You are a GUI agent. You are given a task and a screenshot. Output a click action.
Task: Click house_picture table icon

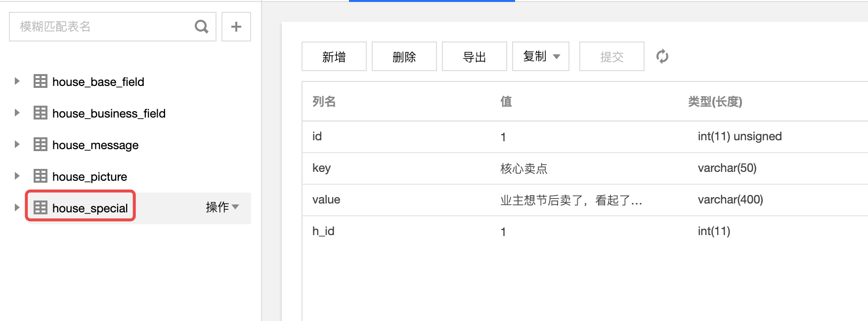pos(41,176)
